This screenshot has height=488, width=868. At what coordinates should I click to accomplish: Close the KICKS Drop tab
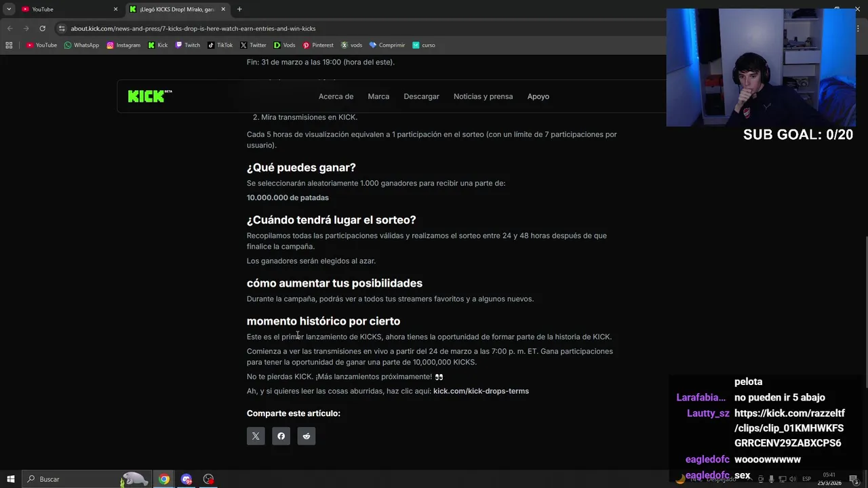click(x=224, y=9)
